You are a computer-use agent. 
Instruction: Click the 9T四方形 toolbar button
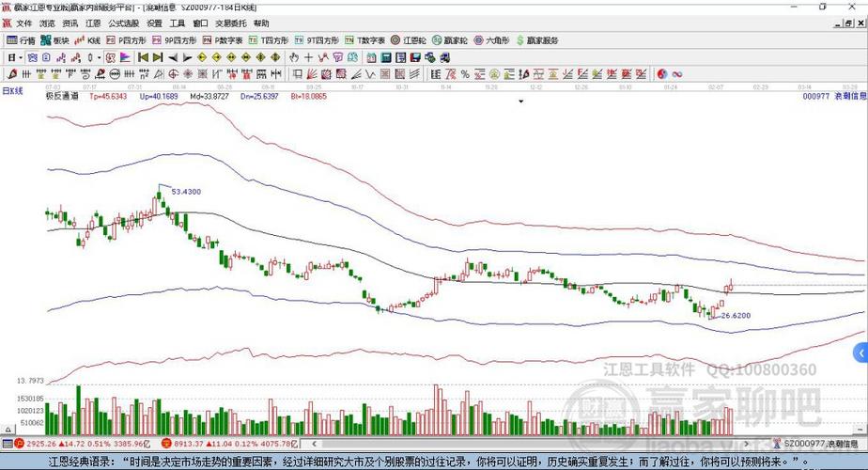[311, 40]
